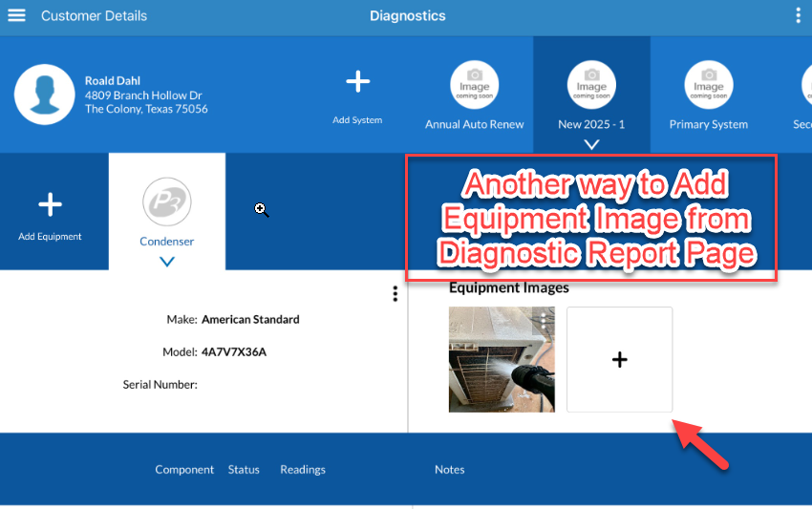The image size is (812, 509).
Task: Go back to Customer Details
Action: click(94, 16)
